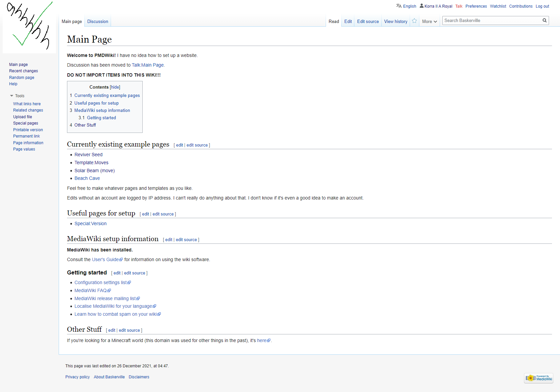Open the Reviver Seed page link
The image size is (560, 392).
(x=88, y=155)
